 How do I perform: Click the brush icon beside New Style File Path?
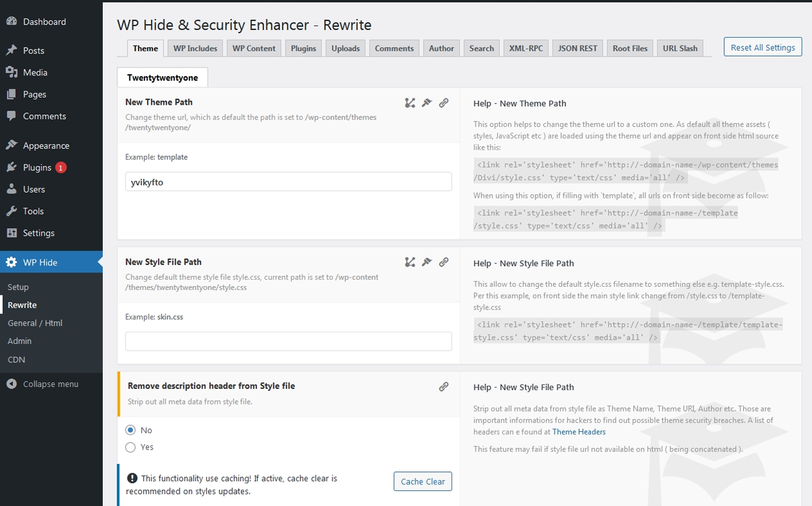427,262
